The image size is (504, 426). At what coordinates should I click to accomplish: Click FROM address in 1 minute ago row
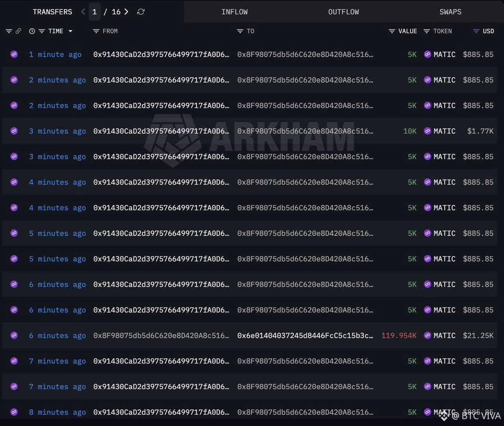pos(161,54)
